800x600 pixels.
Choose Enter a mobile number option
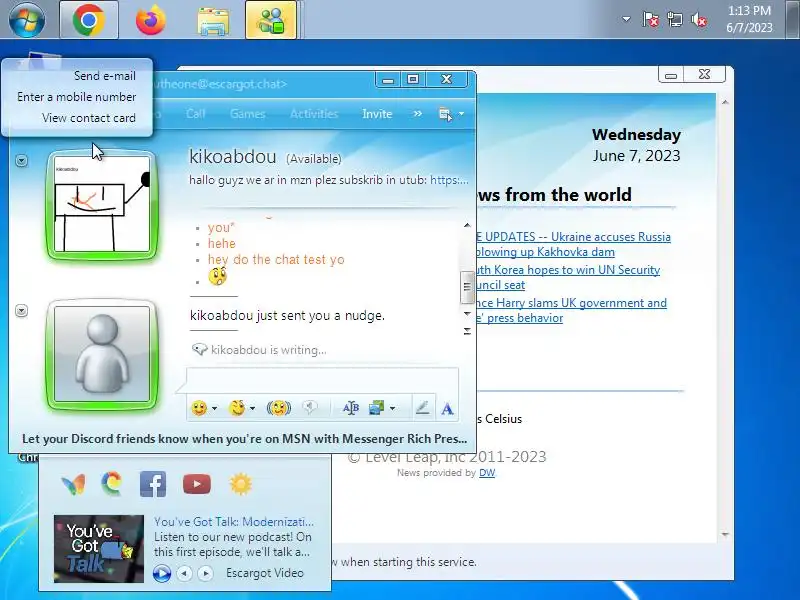pos(77,97)
